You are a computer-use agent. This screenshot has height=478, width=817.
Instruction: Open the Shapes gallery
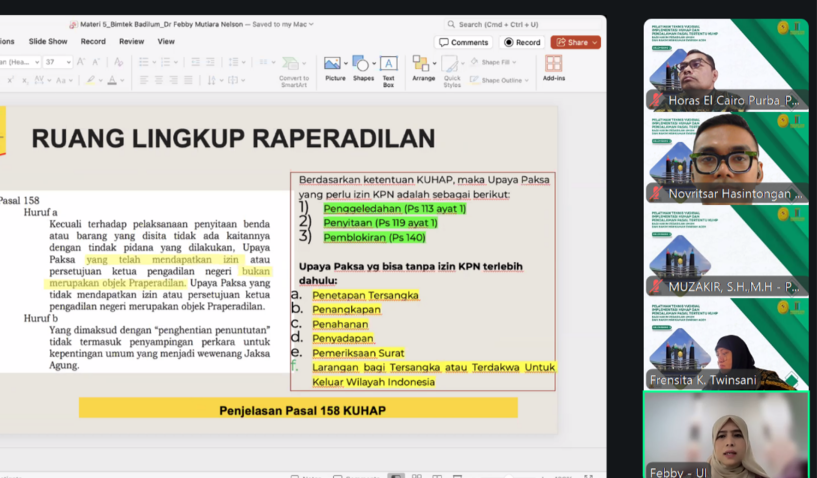pyautogui.click(x=362, y=68)
